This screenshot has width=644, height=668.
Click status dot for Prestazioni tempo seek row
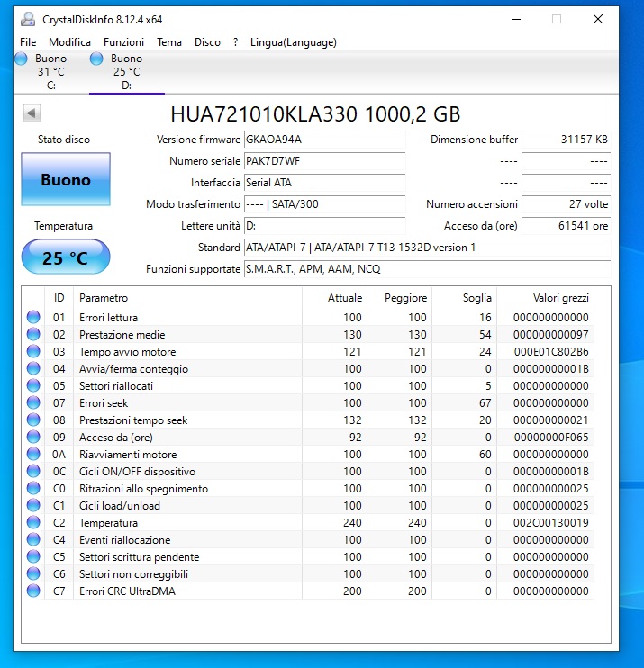33,420
